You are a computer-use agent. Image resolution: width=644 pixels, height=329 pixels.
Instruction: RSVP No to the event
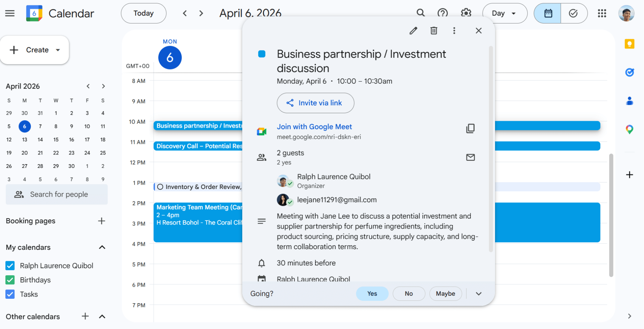tap(409, 294)
